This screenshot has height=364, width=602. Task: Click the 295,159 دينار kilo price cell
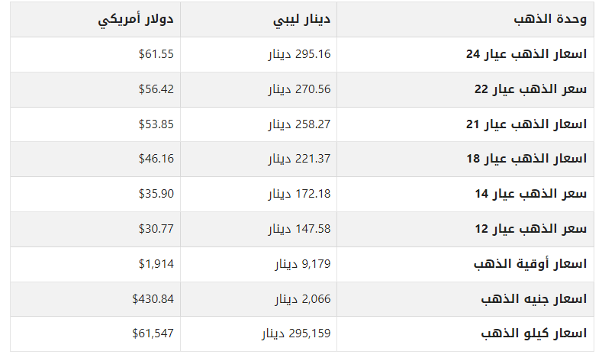pos(296,333)
